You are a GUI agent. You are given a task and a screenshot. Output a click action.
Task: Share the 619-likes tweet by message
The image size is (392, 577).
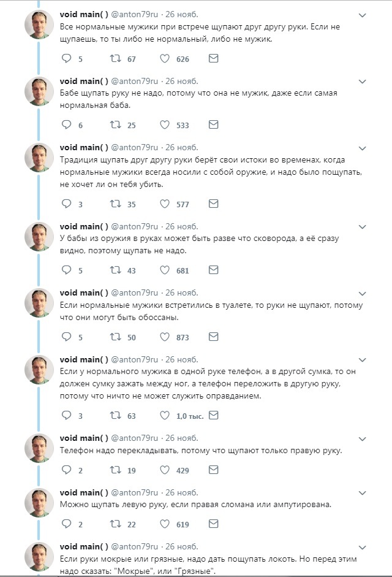click(x=213, y=524)
